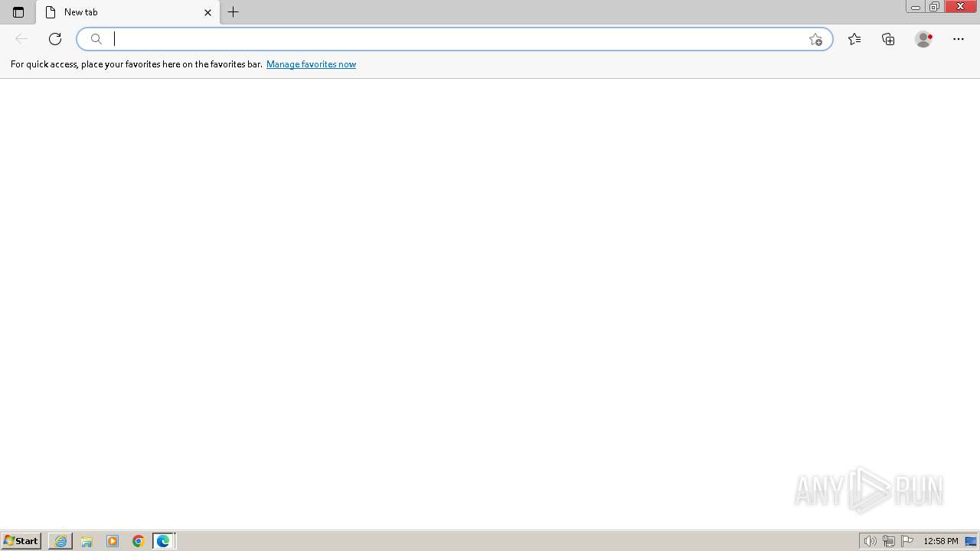Image resolution: width=980 pixels, height=551 pixels.
Task: Click the search icon in address bar
Action: [x=96, y=39]
